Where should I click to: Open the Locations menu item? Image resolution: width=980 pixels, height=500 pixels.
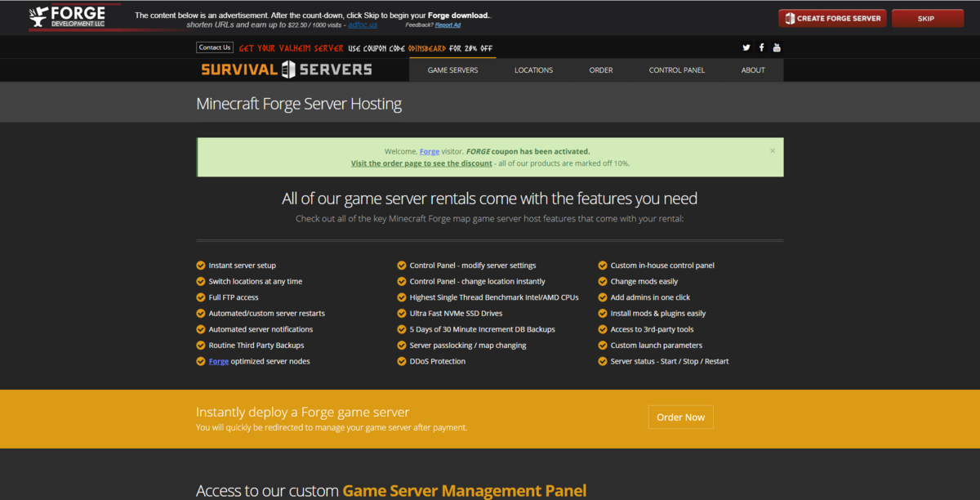pyautogui.click(x=533, y=70)
